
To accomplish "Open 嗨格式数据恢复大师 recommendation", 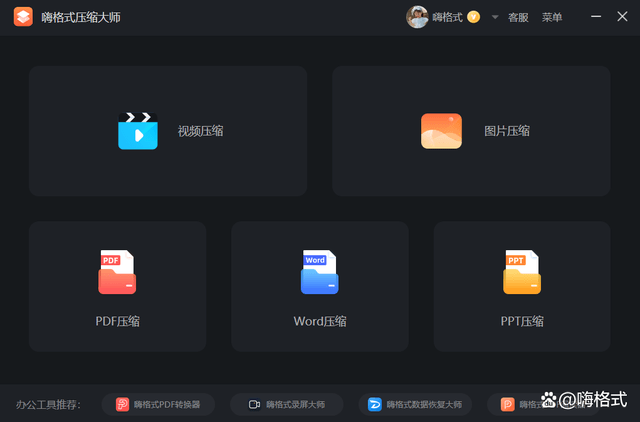I will coord(415,404).
